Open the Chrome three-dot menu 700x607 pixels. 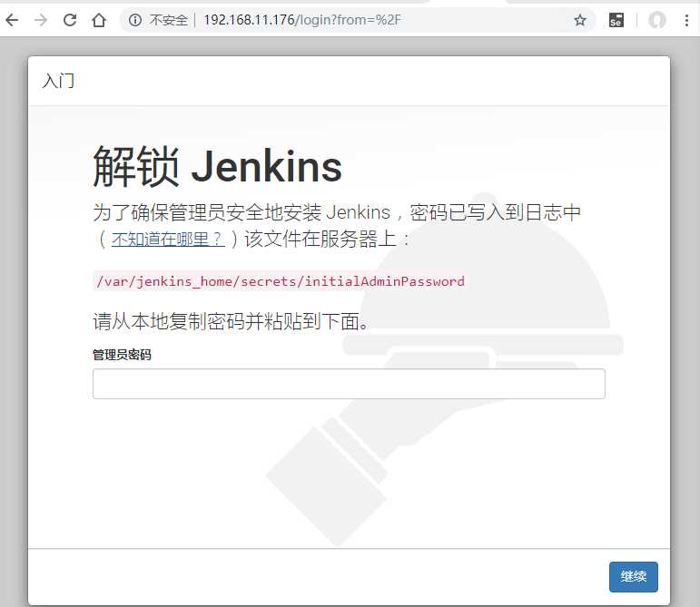click(x=686, y=20)
